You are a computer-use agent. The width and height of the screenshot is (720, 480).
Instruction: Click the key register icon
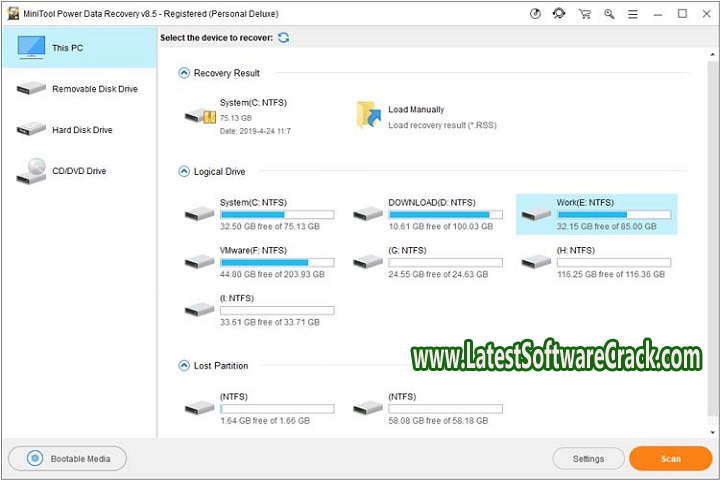tap(608, 14)
